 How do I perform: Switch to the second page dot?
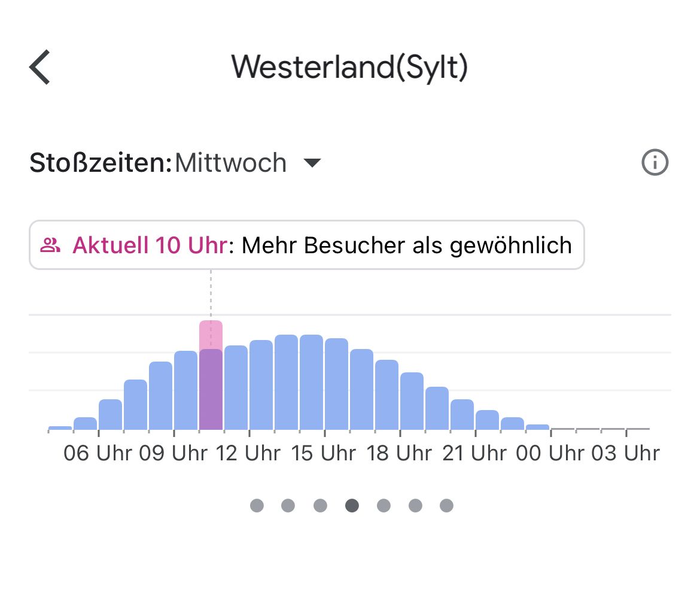pos(288,506)
